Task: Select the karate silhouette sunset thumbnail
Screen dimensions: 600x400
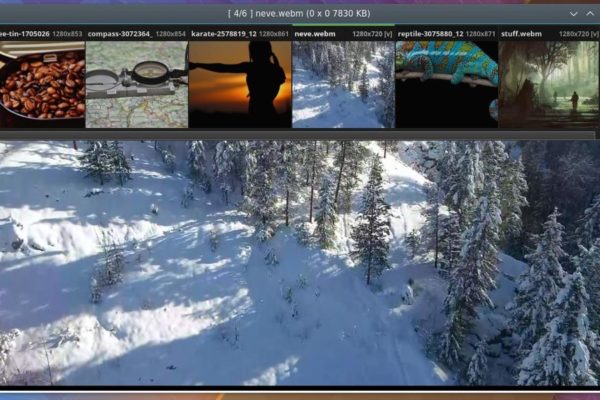Action: coord(240,84)
